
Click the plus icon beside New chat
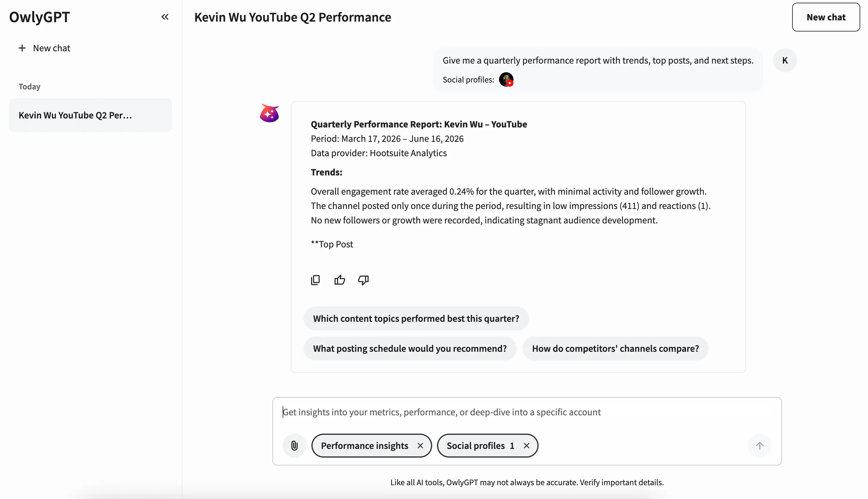[22, 48]
